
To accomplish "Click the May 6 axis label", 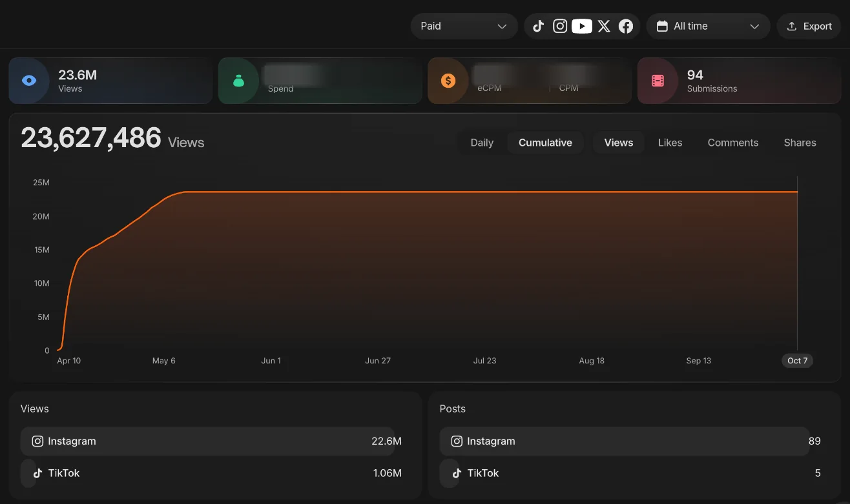I will 164,361.
